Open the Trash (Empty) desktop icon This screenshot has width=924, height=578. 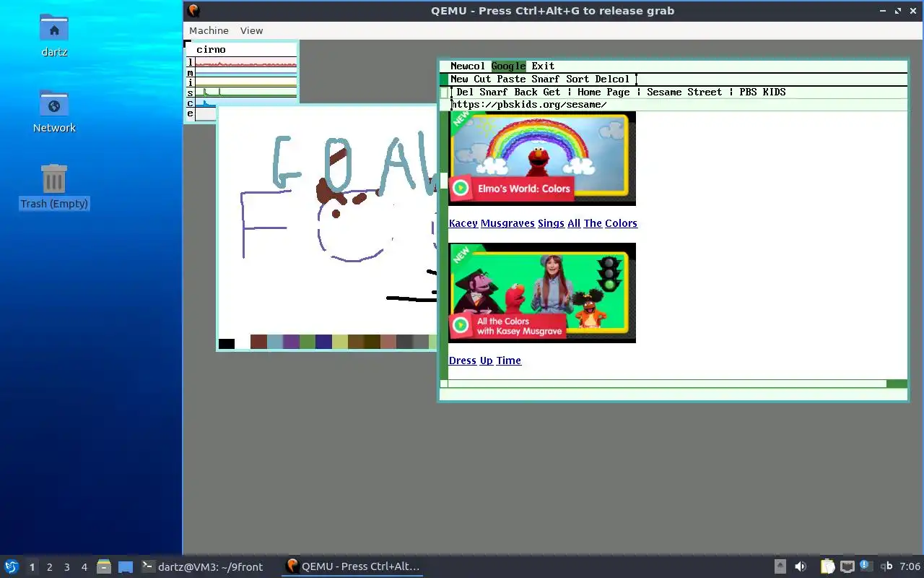54,178
